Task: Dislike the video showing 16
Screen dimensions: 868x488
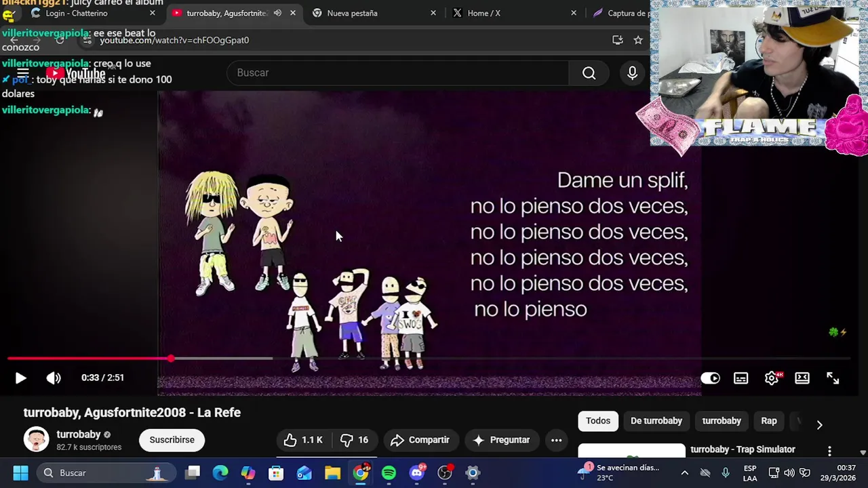Action: 355,440
